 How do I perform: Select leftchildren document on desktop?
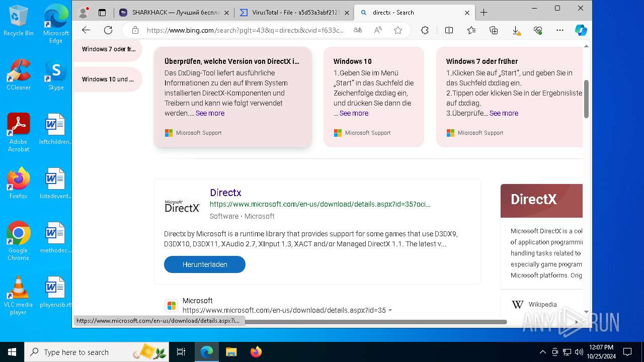[x=55, y=129]
